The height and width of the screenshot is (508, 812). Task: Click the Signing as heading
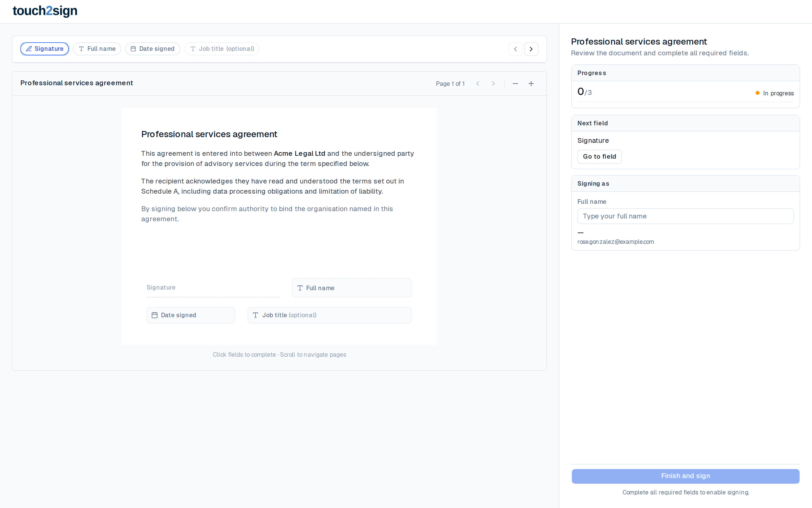coord(593,184)
